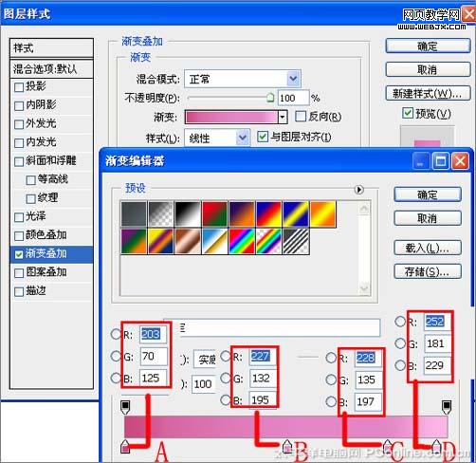
Task: Click the 新建样式(W)... button
Action: [428, 93]
